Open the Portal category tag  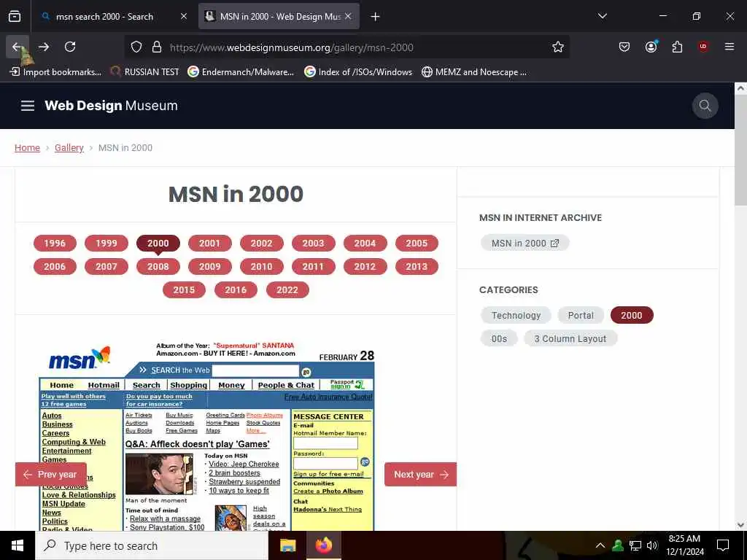[581, 315]
